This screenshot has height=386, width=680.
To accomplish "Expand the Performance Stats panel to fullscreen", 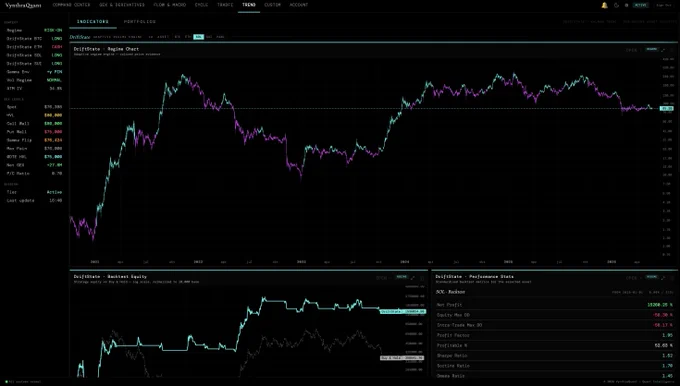I will pos(664,278).
